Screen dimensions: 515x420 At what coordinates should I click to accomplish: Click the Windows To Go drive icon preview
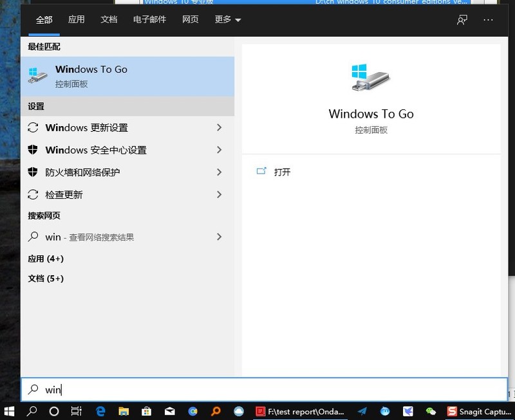(x=371, y=77)
